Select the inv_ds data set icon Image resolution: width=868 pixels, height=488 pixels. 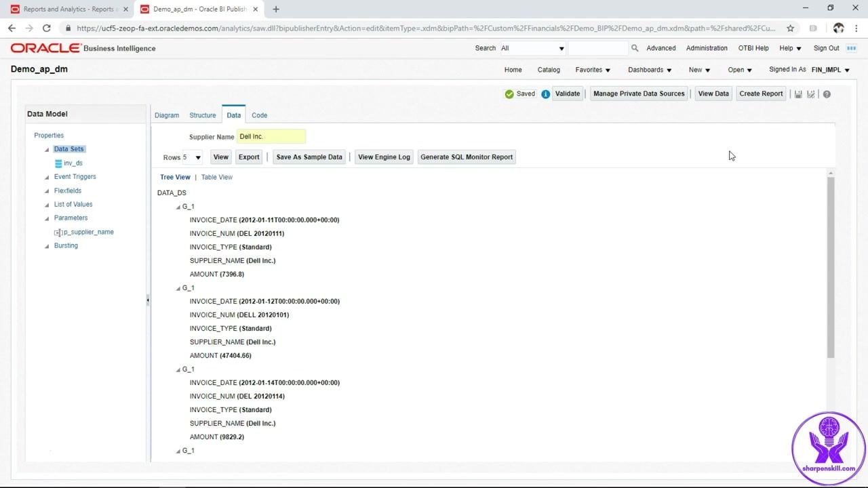tap(58, 163)
